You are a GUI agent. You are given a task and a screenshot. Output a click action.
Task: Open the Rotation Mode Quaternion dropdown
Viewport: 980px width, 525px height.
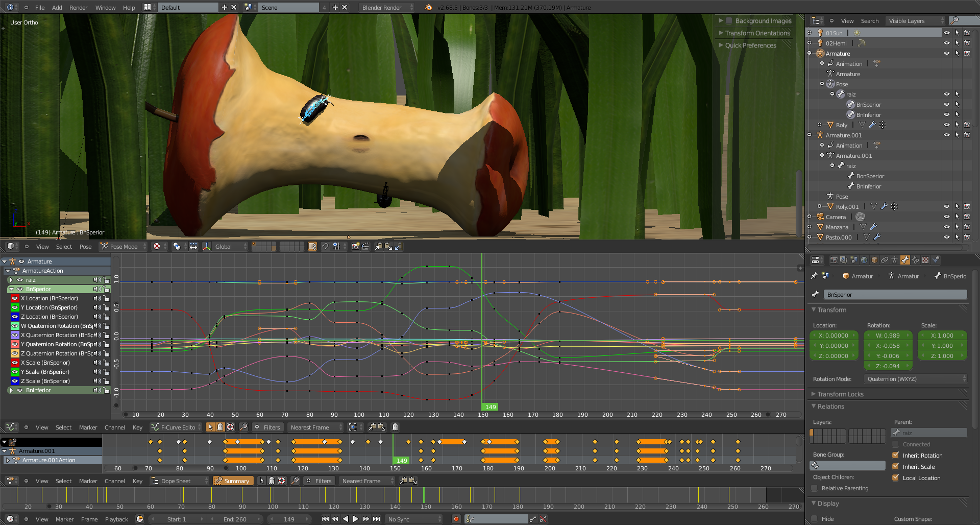(x=916, y=379)
